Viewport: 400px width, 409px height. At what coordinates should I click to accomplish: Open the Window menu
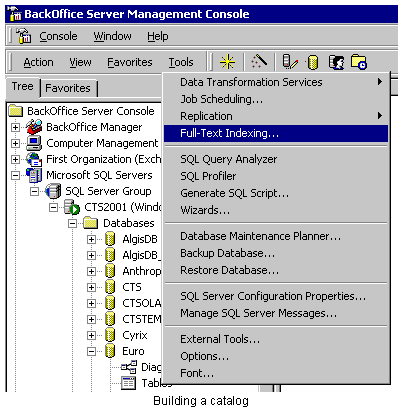pos(112,36)
